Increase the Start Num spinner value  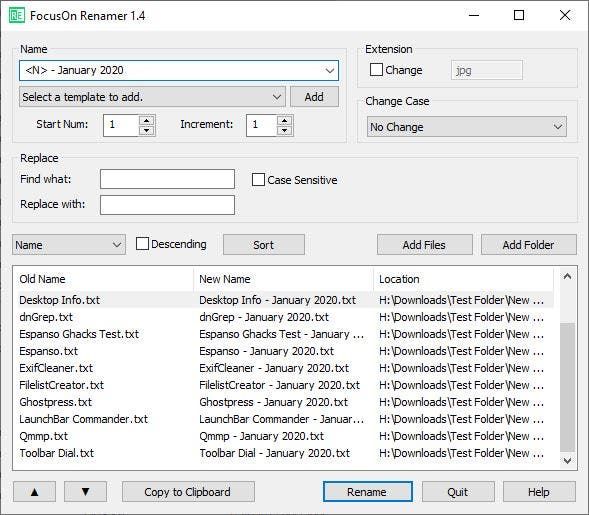[x=146, y=121]
